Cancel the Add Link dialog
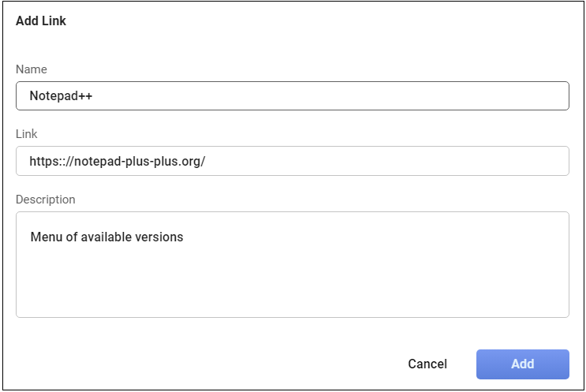 [x=427, y=364]
